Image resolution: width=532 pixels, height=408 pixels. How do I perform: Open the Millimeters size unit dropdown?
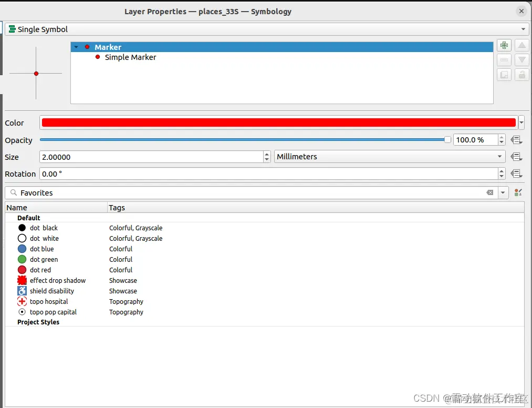click(x=390, y=157)
